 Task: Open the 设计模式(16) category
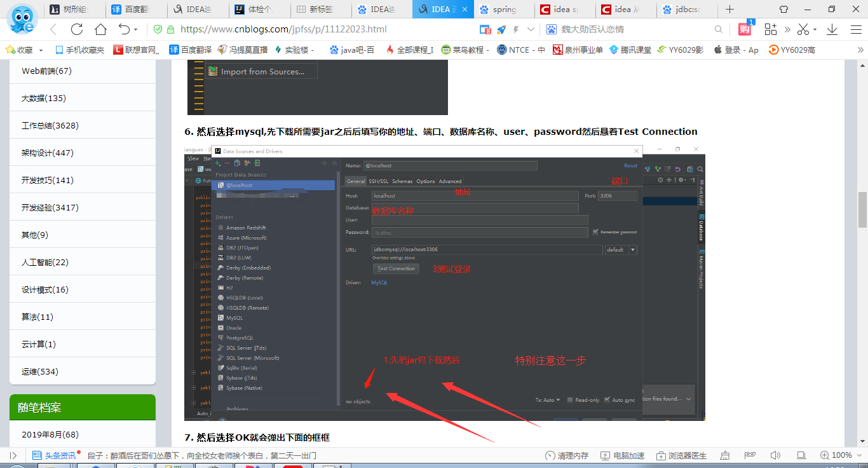pos(44,289)
